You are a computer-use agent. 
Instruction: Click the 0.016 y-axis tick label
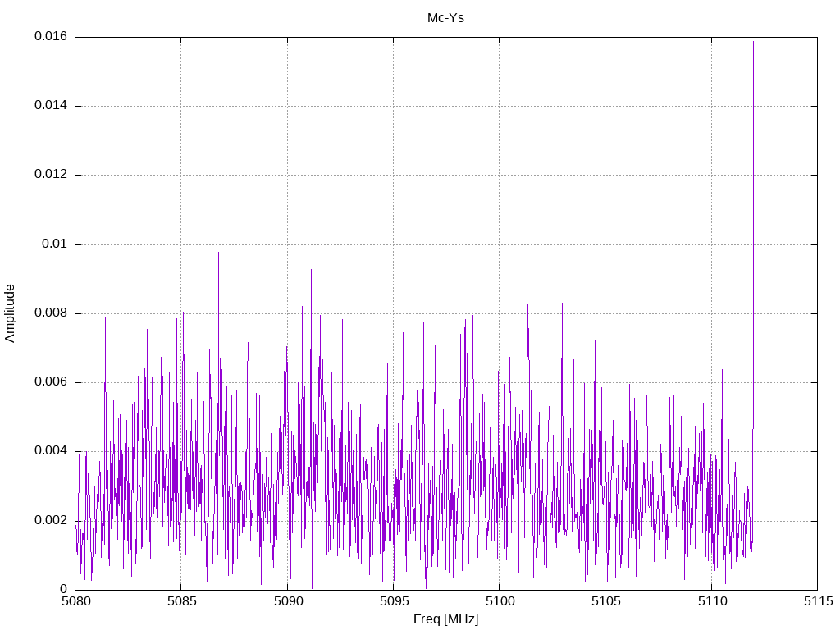point(50,37)
